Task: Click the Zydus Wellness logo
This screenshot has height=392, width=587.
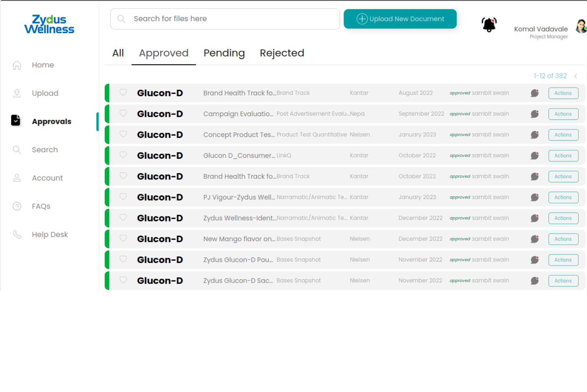Action: (49, 24)
